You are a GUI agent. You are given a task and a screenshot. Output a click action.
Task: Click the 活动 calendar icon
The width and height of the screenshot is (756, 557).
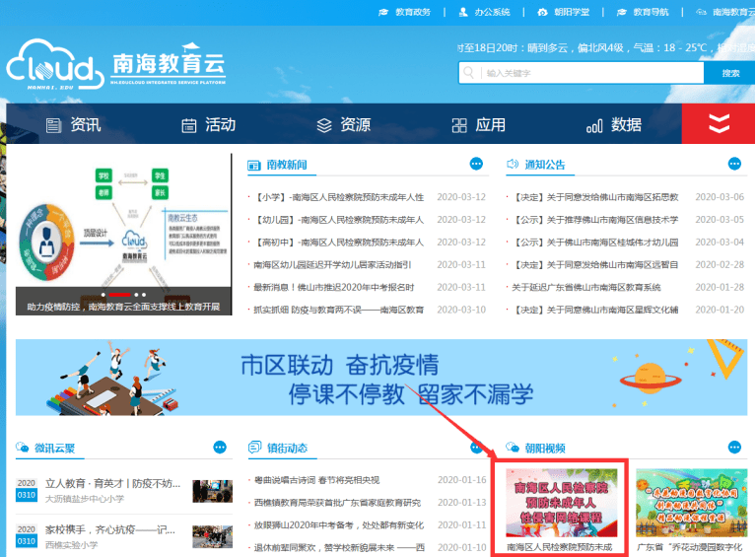188,125
